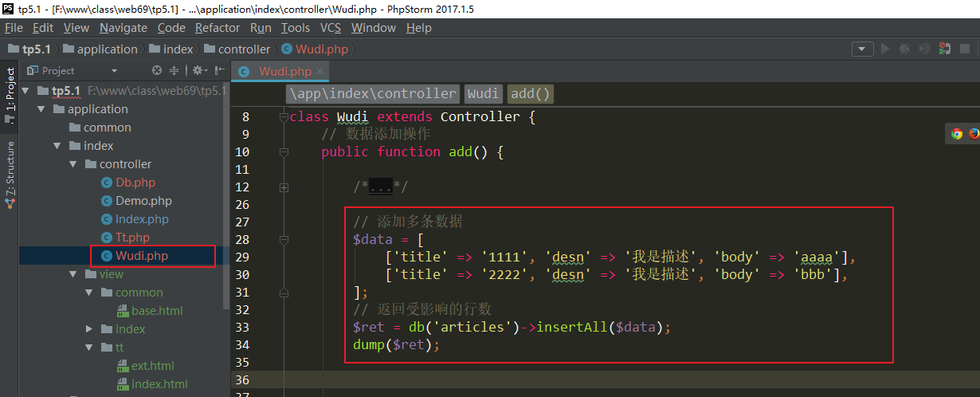Open in Firefox browser icon
980x397 pixels.
point(974,134)
